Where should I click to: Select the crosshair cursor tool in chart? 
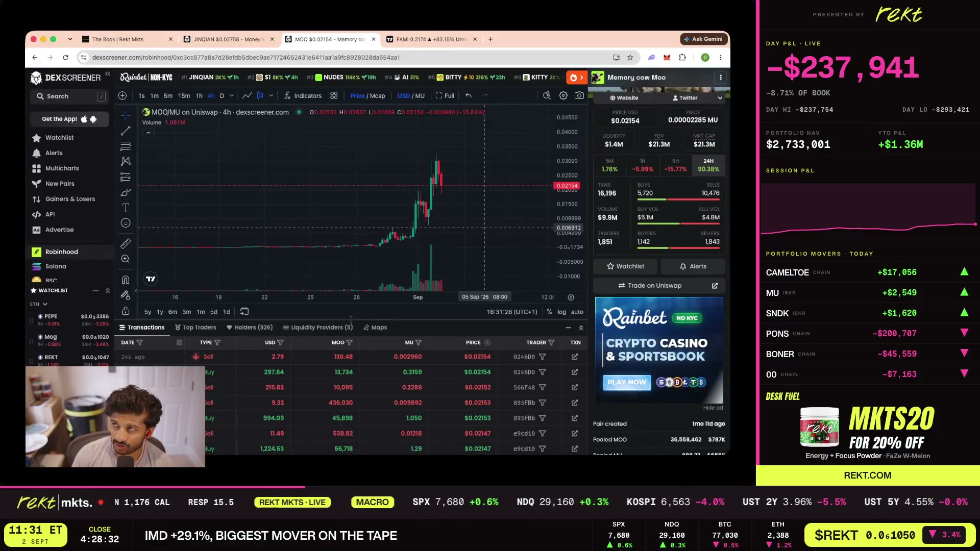(x=126, y=116)
